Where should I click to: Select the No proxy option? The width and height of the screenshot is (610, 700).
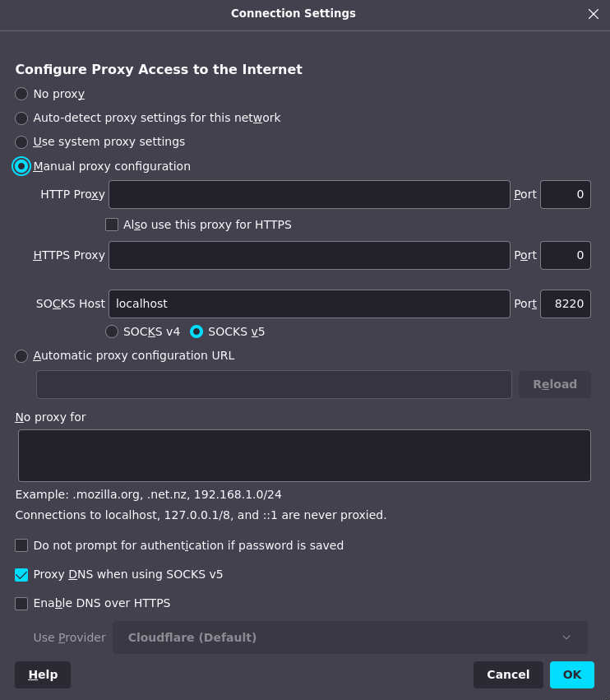21,94
